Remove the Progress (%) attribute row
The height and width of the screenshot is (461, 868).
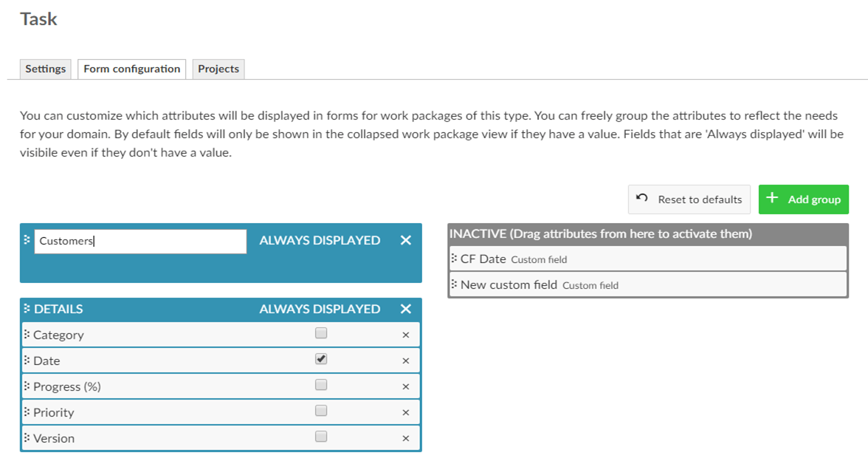(x=405, y=387)
